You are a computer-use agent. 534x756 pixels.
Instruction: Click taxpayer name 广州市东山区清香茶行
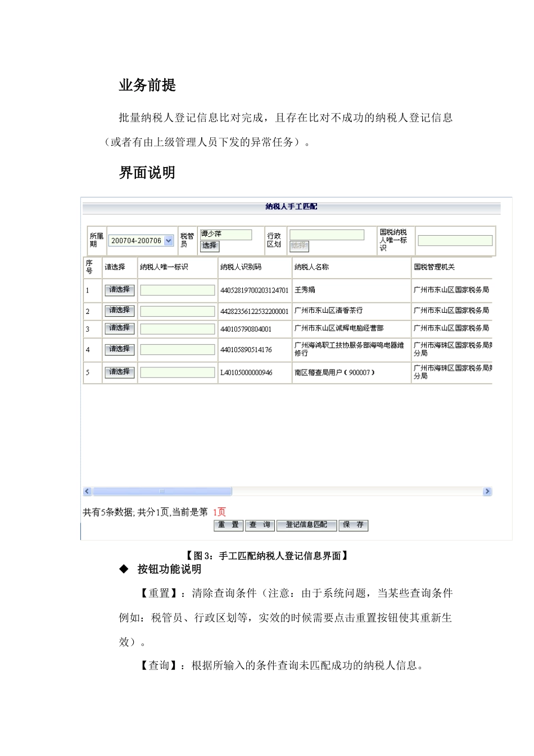tap(328, 310)
